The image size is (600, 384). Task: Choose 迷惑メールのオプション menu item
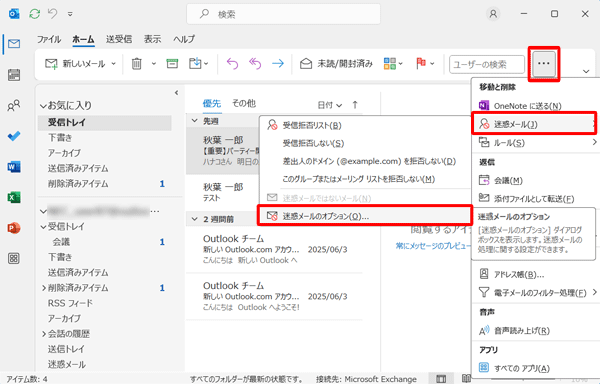pos(365,216)
